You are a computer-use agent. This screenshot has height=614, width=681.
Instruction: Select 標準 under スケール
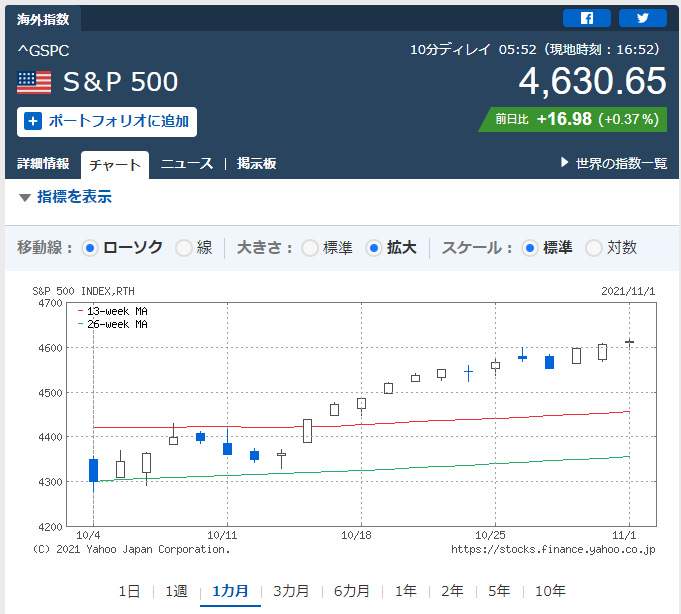tap(529, 248)
